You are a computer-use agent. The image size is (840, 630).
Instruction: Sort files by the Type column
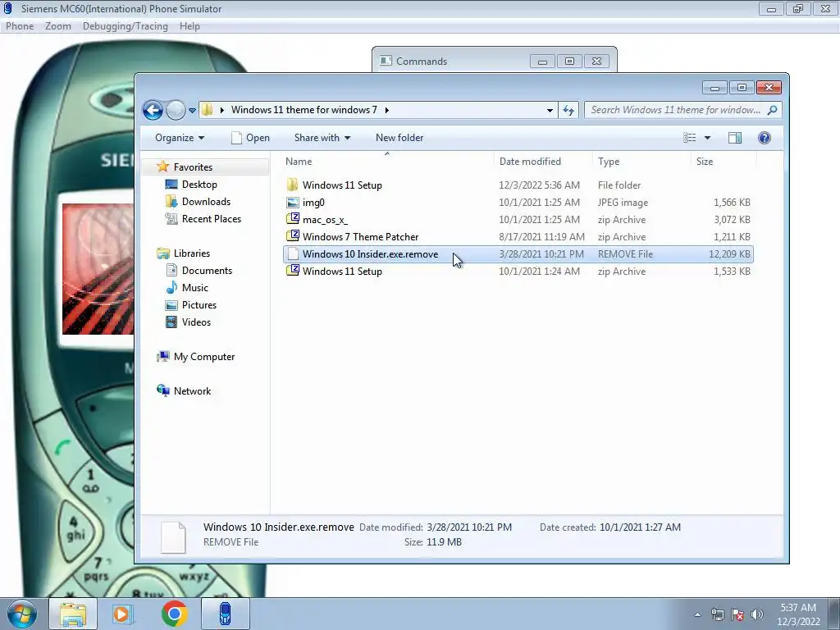(641, 162)
